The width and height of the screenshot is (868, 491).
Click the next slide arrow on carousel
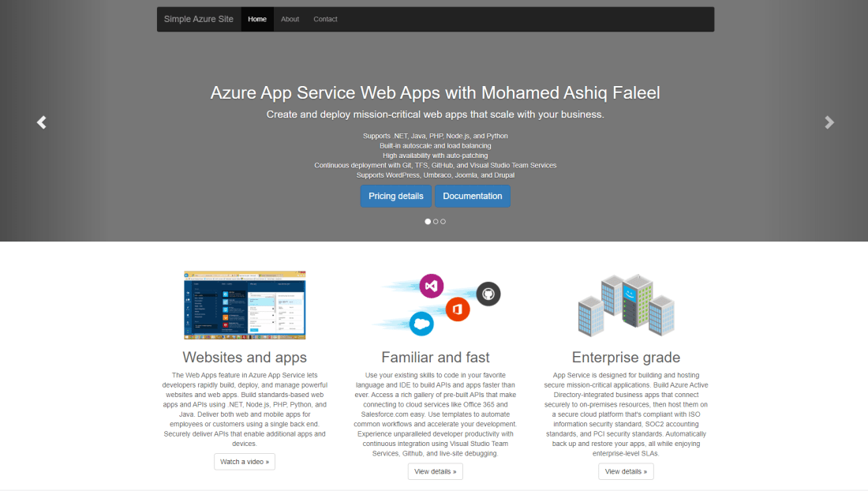pyautogui.click(x=829, y=122)
